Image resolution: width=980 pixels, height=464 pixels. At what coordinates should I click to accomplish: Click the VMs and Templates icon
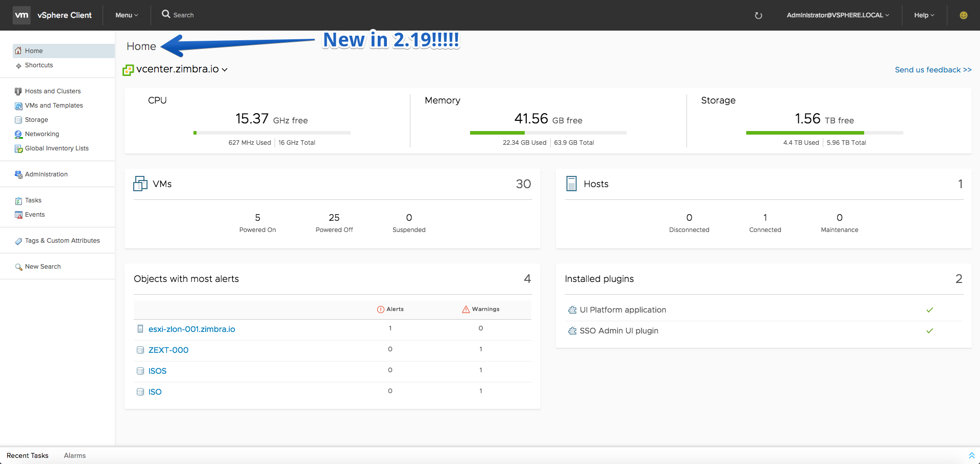coord(18,106)
